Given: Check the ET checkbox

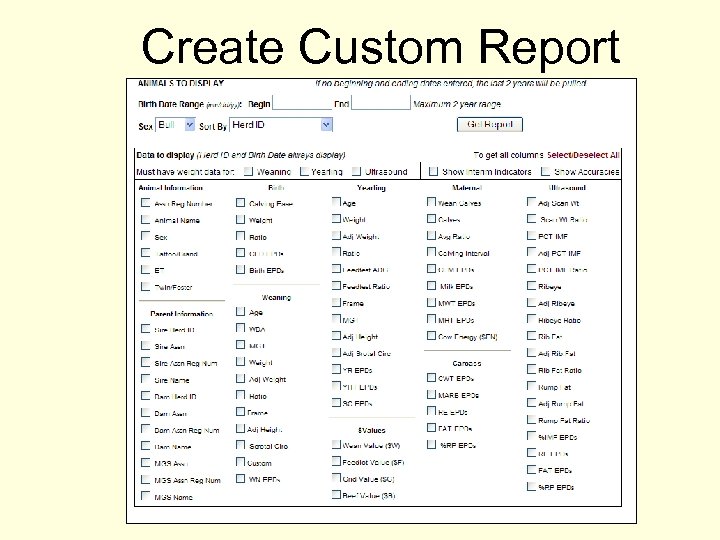Looking at the screenshot, I should (146, 270).
